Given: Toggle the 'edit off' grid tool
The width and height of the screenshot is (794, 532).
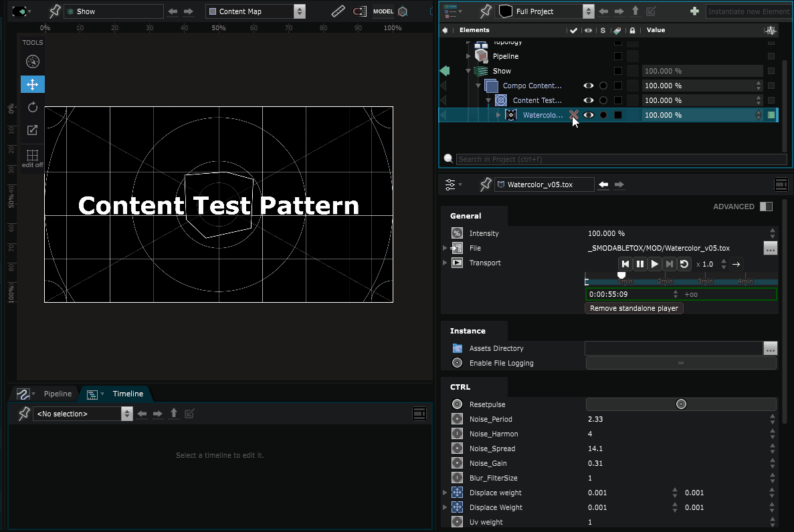Looking at the screenshot, I should coord(32,158).
